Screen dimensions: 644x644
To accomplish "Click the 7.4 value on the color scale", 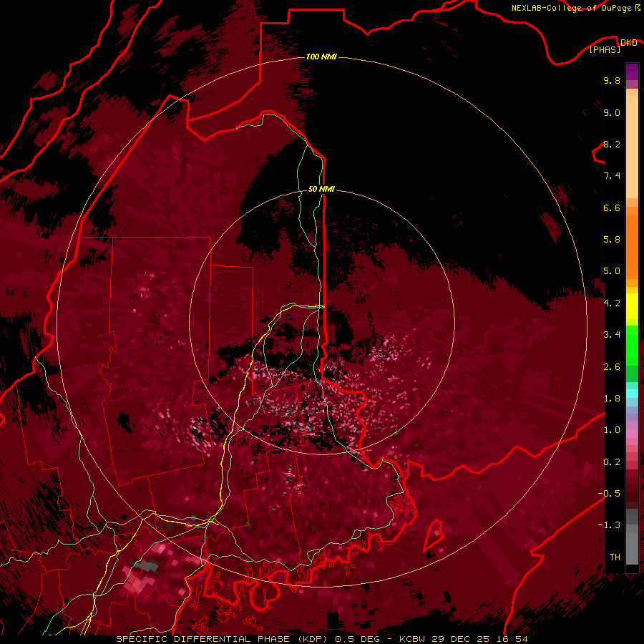I will (x=612, y=176).
